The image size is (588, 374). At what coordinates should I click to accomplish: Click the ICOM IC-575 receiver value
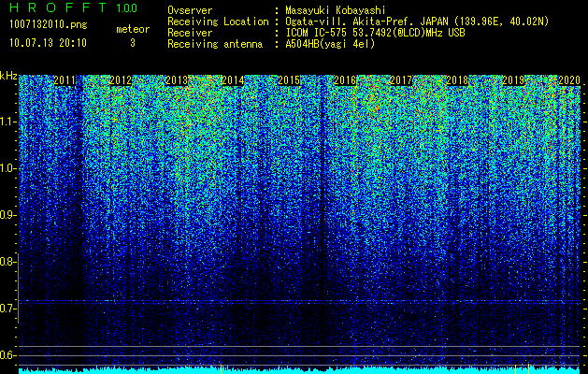(x=375, y=33)
